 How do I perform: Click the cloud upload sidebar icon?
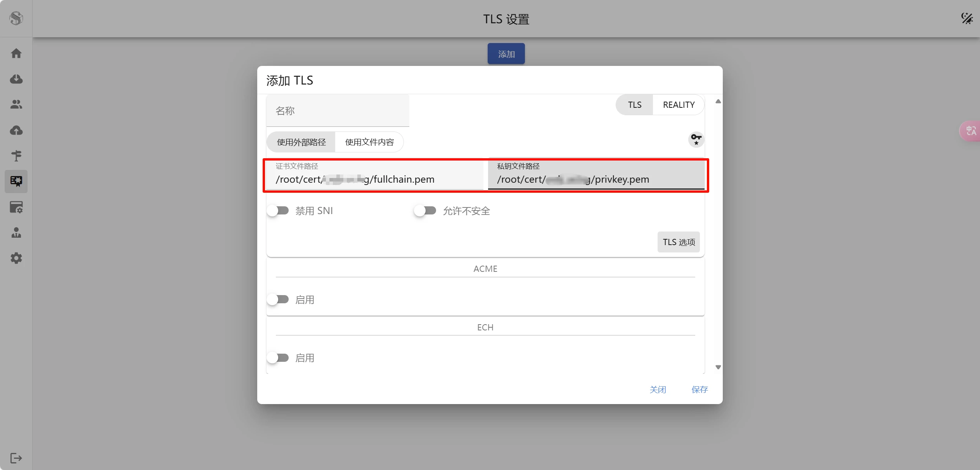[16, 130]
